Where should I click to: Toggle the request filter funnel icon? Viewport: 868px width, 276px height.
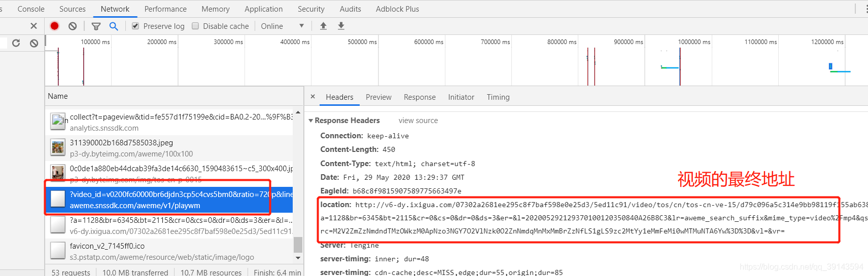(96, 26)
